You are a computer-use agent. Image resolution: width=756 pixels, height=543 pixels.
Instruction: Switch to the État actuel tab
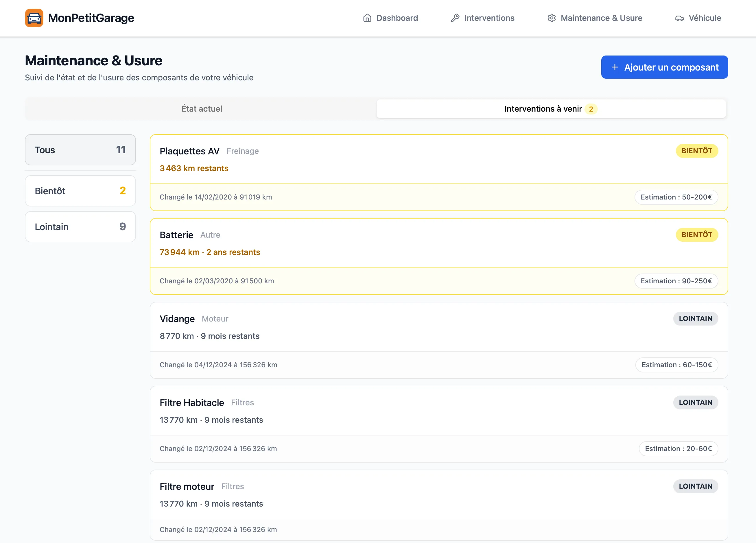[201, 109]
